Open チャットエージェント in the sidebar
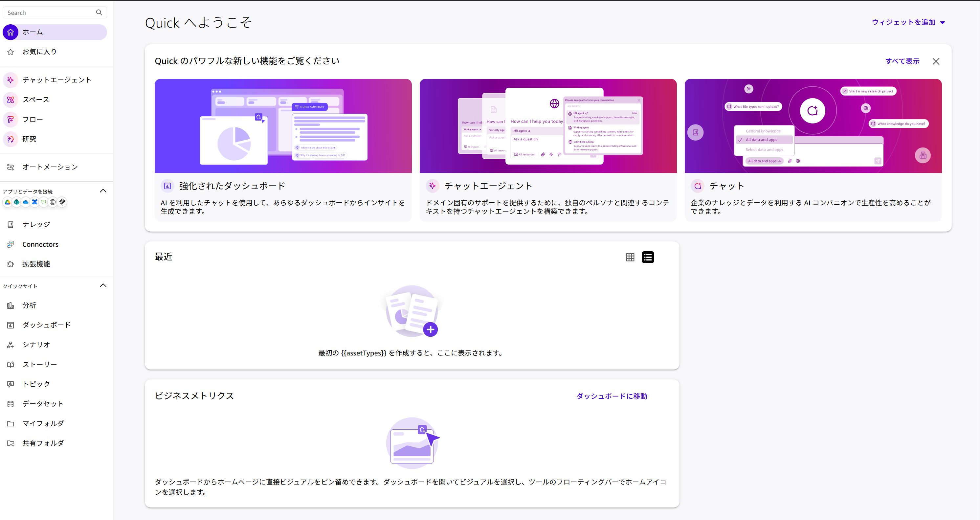 coord(55,80)
